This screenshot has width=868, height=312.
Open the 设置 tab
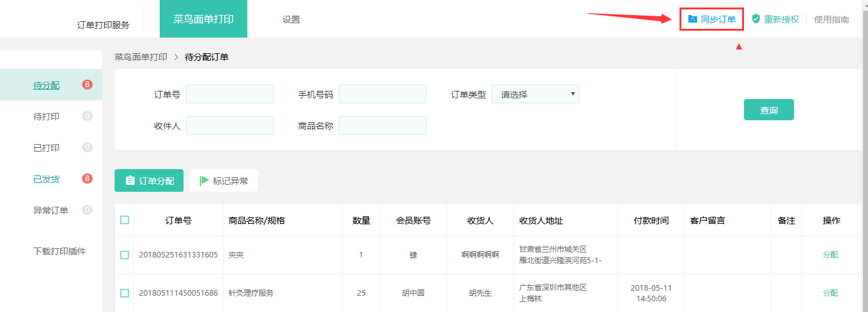tap(291, 19)
